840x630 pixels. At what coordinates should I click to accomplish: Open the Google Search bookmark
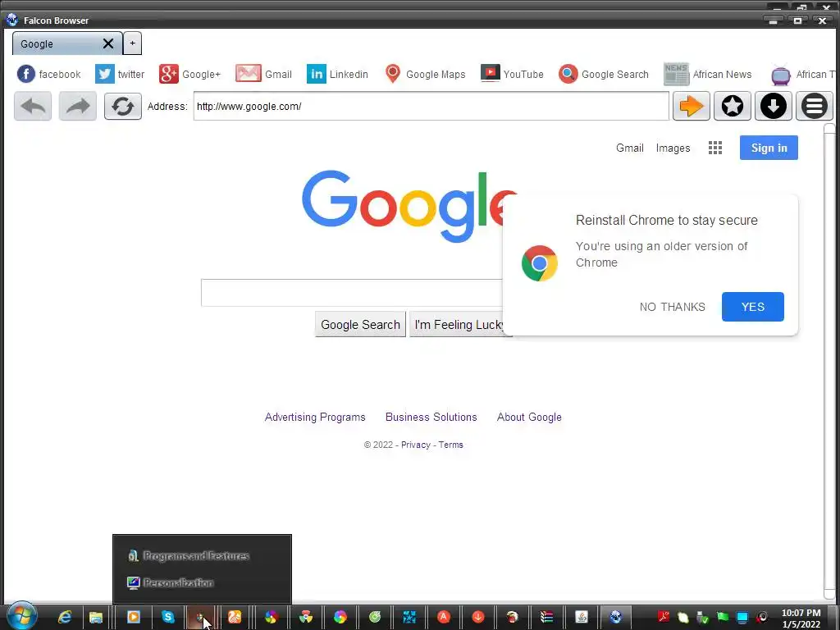(x=603, y=74)
